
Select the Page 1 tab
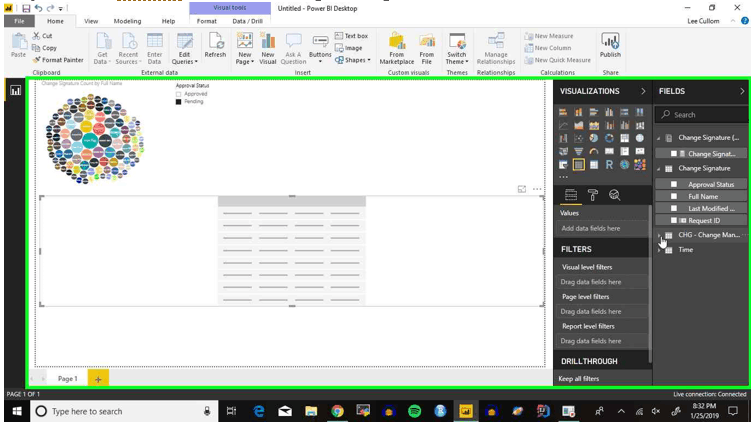click(67, 379)
